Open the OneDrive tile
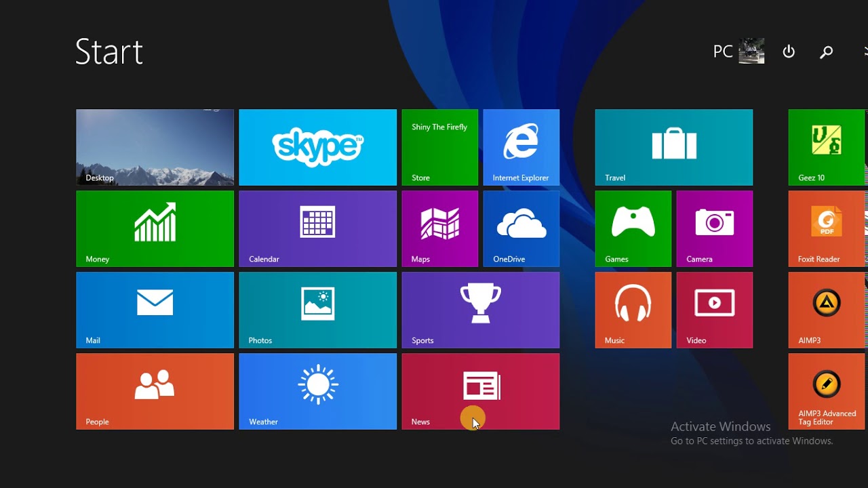This screenshot has width=868, height=488. (521, 228)
